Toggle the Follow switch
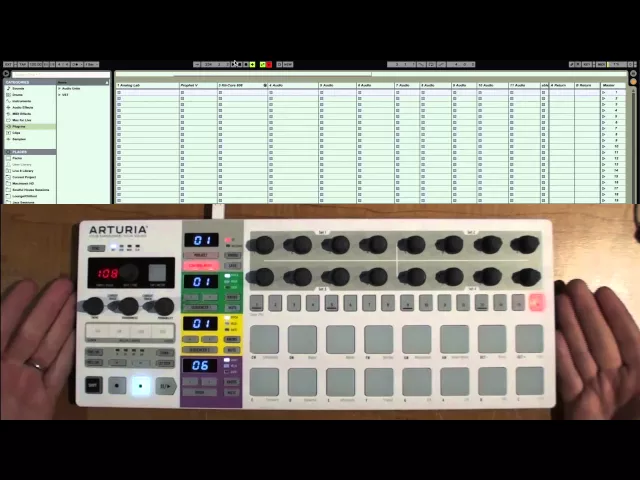Viewport: 640px width, 480px height. (197, 64)
